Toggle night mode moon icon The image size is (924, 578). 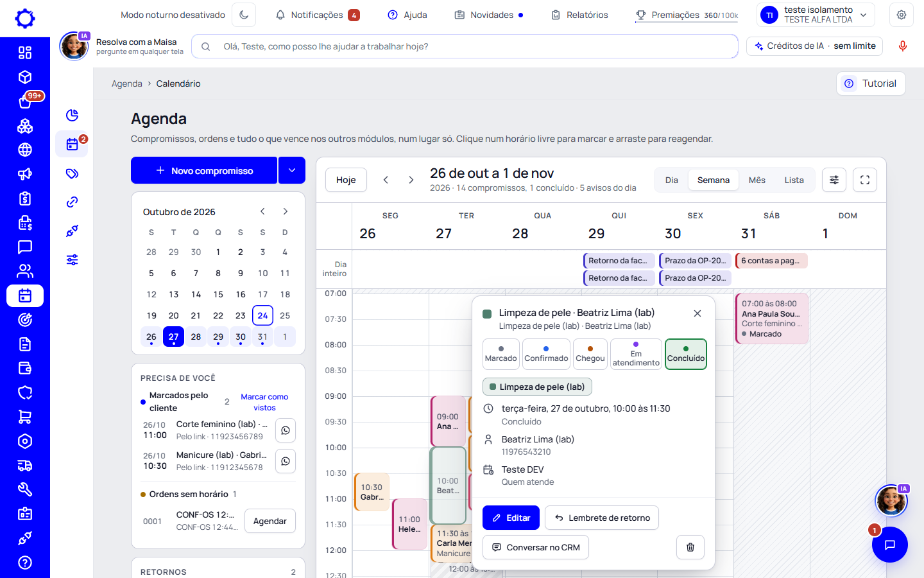(244, 15)
